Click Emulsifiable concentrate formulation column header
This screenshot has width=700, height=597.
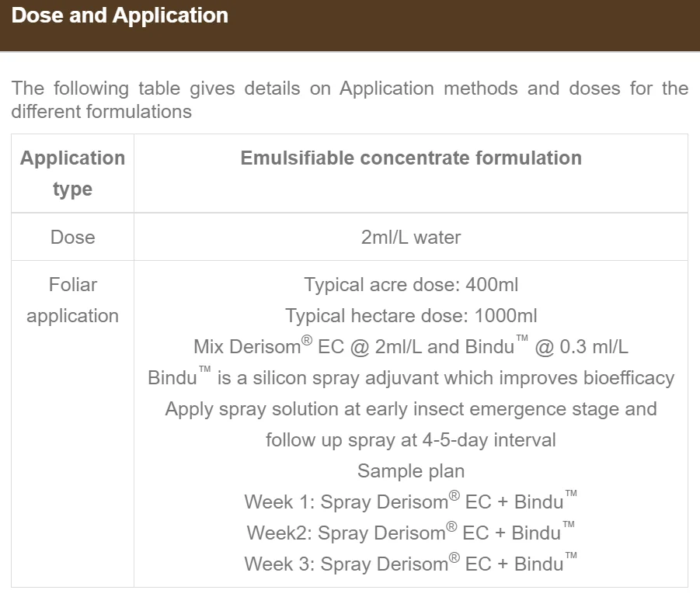(x=411, y=158)
